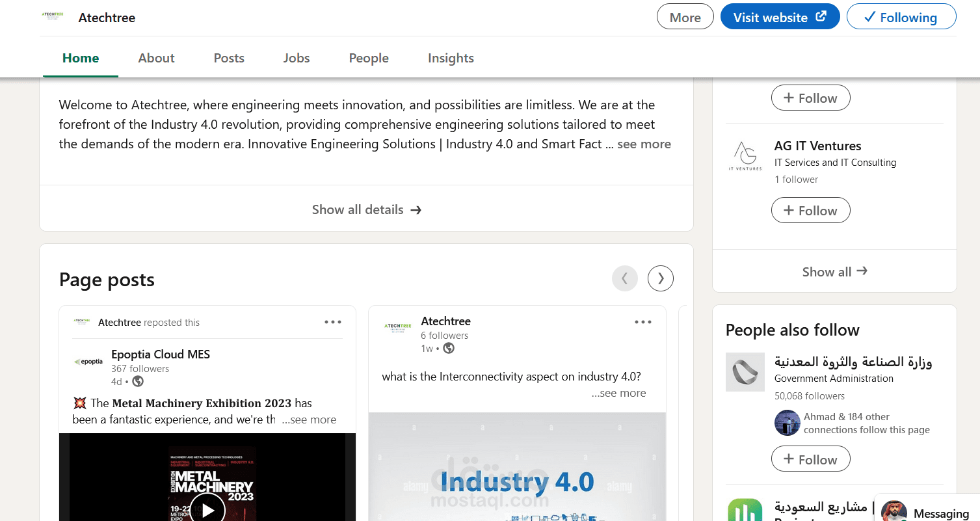Open وزارة الصناعة والثروة المعدنية page
Screen dimensions: 980x521
[853, 362]
